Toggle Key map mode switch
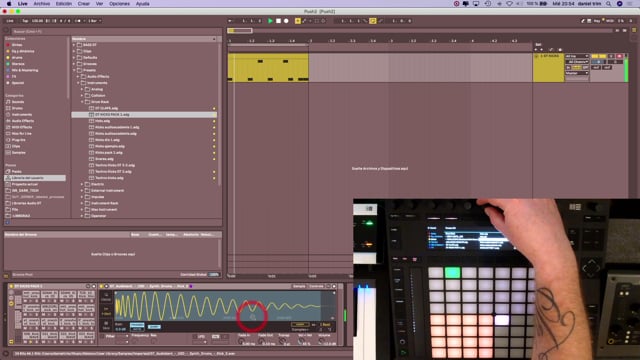Screen dimensions: 640x360 coord(597,21)
